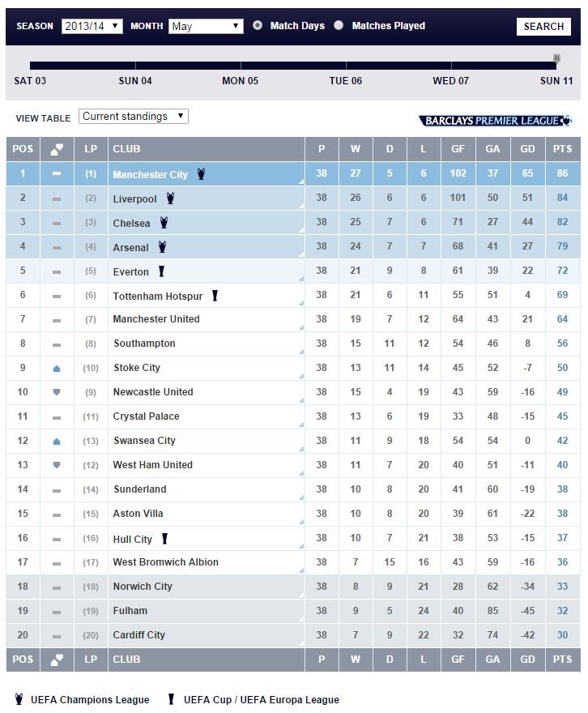Open the Tottenham Hotspur club link
This screenshot has height=713, width=588.
pos(158,296)
